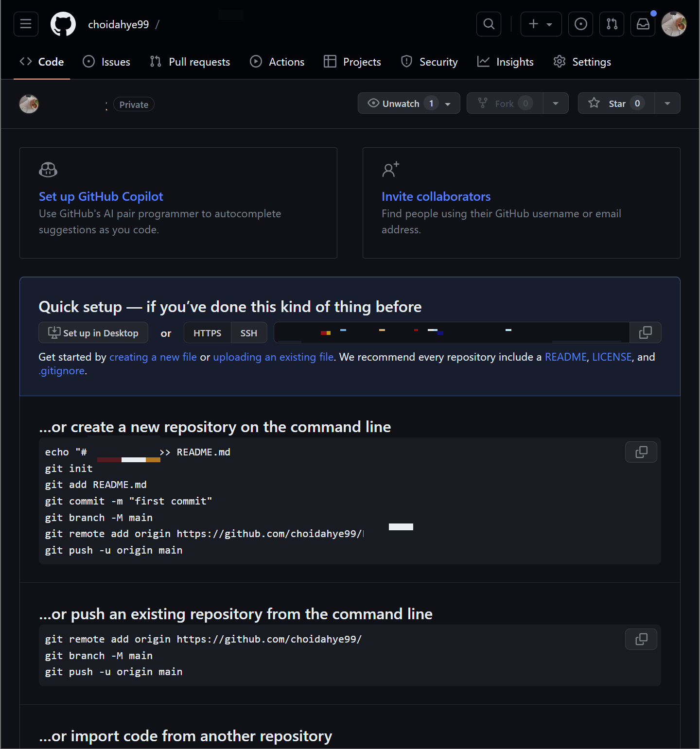This screenshot has width=700, height=749.
Task: Open the LICENSE link
Action: 612,357
